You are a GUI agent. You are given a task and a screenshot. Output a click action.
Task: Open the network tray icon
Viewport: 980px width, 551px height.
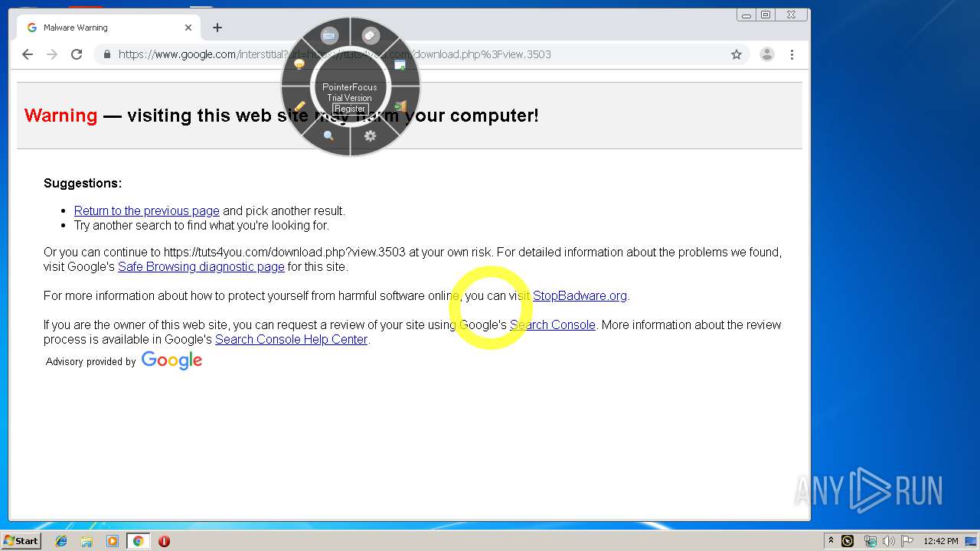870,541
